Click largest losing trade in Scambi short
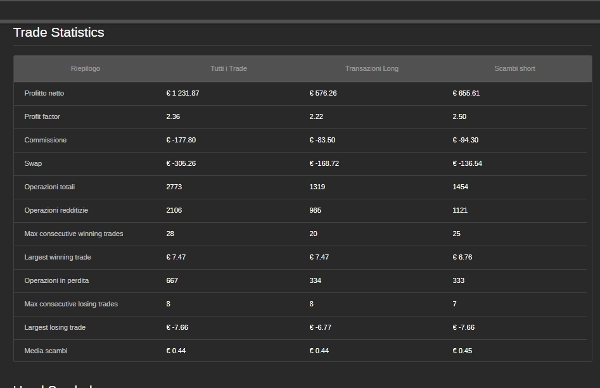This screenshot has height=388, width=600. 463,328
